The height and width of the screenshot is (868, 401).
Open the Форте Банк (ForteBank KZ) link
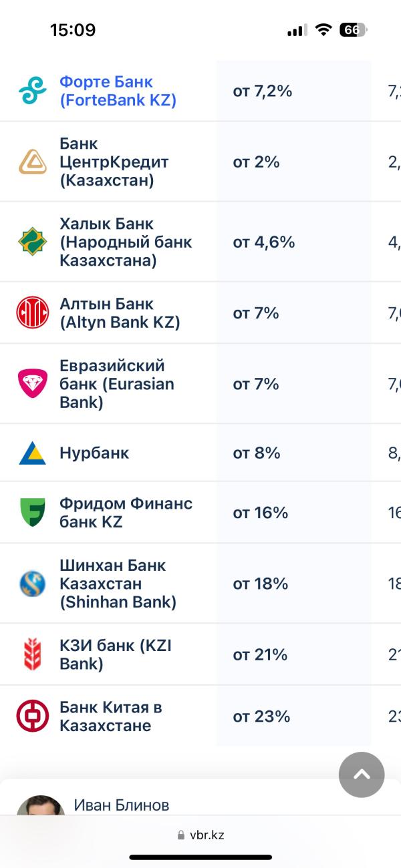tap(118, 91)
